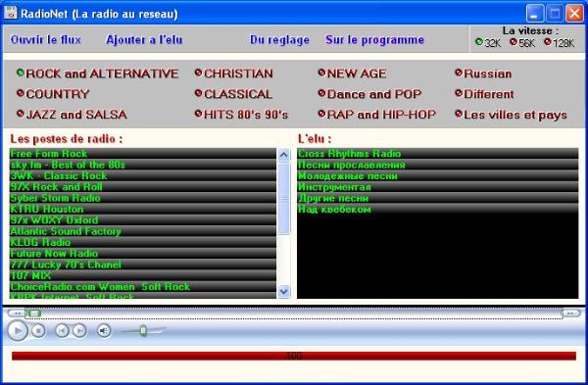This screenshot has height=385, width=588.
Task: Select KLOG Radio station
Action: [142, 242]
